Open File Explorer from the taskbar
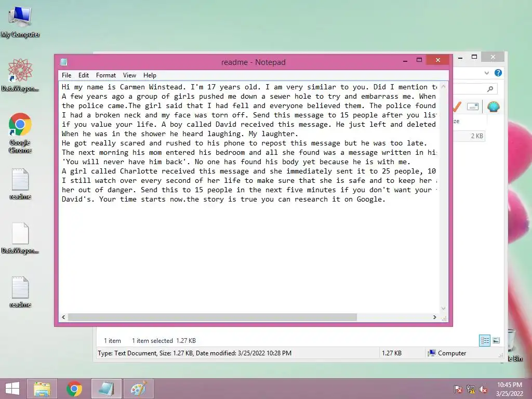 tap(42, 389)
